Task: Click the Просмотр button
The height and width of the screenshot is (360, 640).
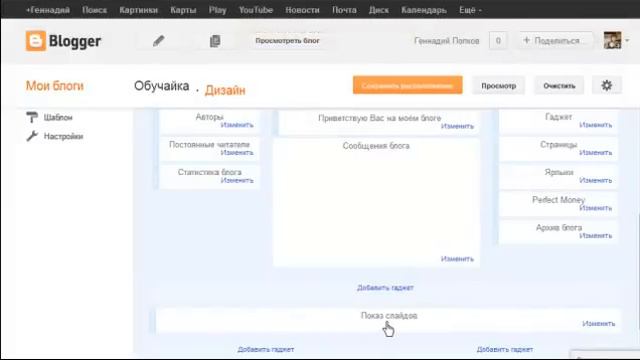Action: pos(498,86)
